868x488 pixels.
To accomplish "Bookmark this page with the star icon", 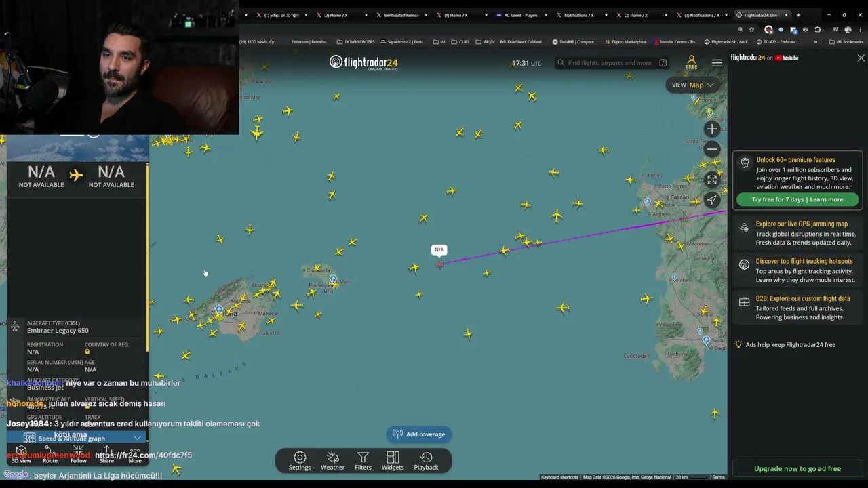I will (751, 30).
